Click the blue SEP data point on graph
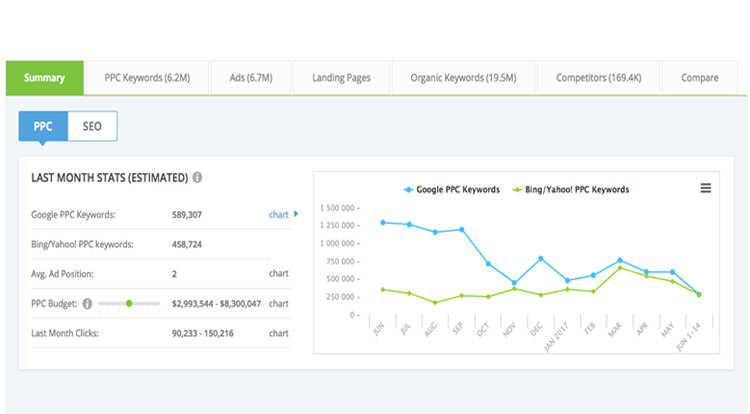Screen dimensions: 750x414 point(461,229)
